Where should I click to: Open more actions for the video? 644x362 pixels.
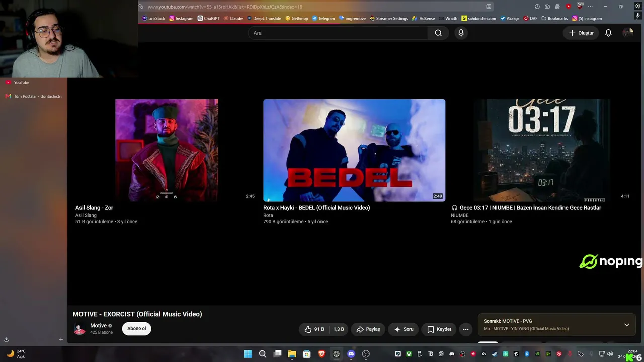(x=466, y=329)
